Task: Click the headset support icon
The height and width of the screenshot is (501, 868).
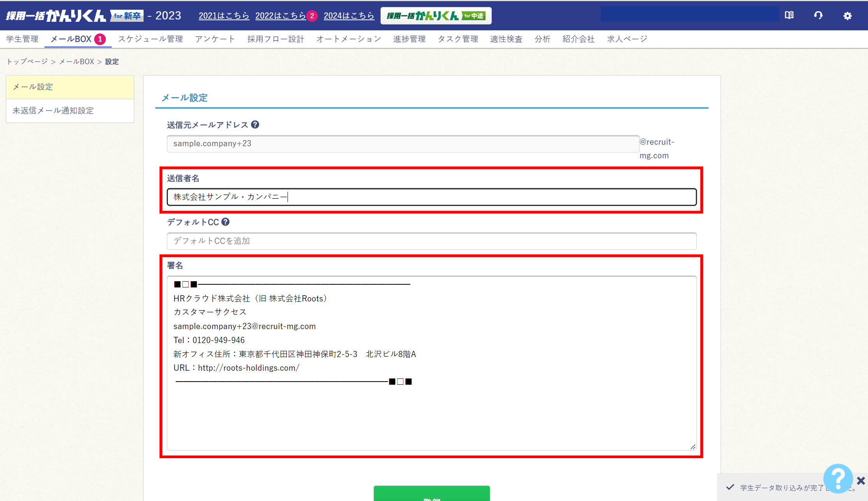Action: coord(818,16)
